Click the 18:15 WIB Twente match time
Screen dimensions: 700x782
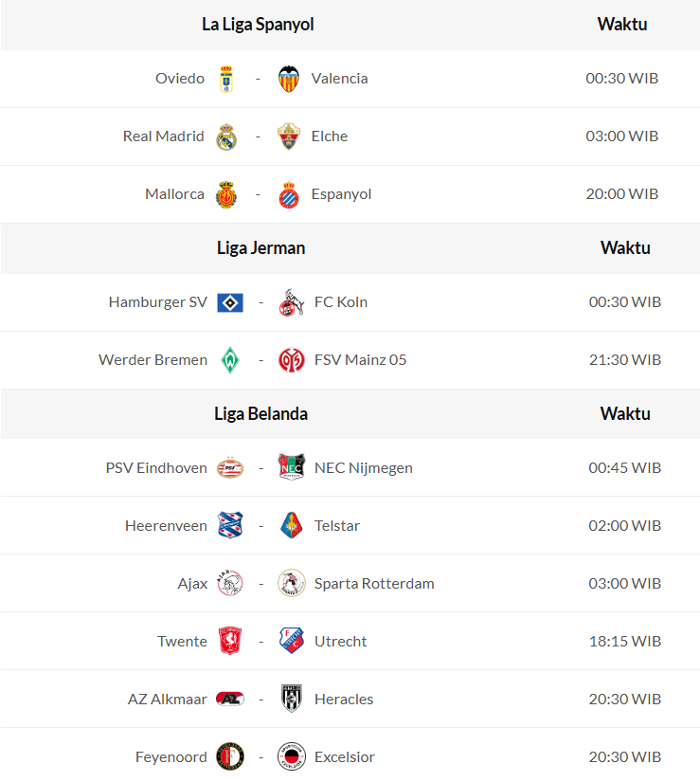pos(624,642)
